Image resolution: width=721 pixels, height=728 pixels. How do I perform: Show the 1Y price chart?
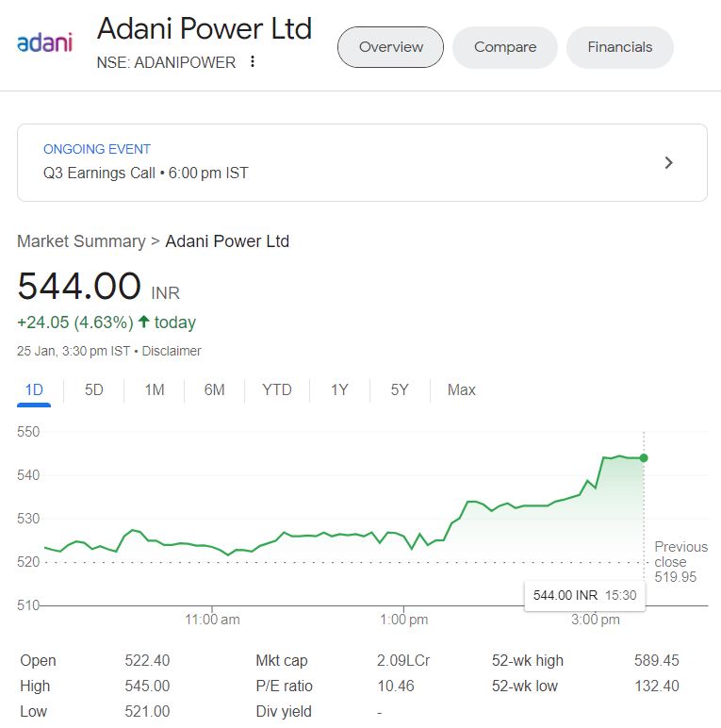pos(339,389)
